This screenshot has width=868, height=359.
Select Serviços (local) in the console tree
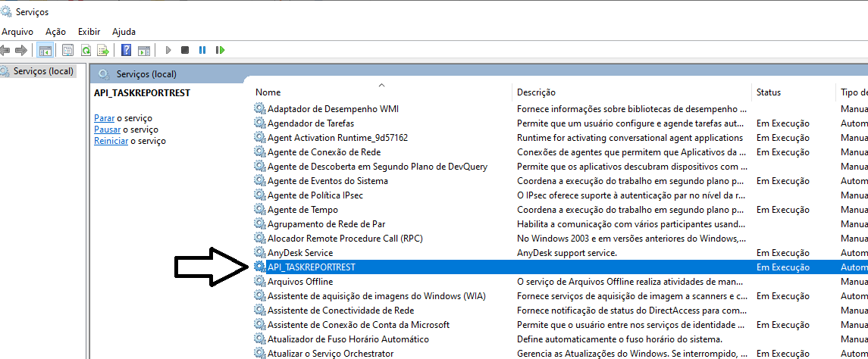click(x=43, y=70)
